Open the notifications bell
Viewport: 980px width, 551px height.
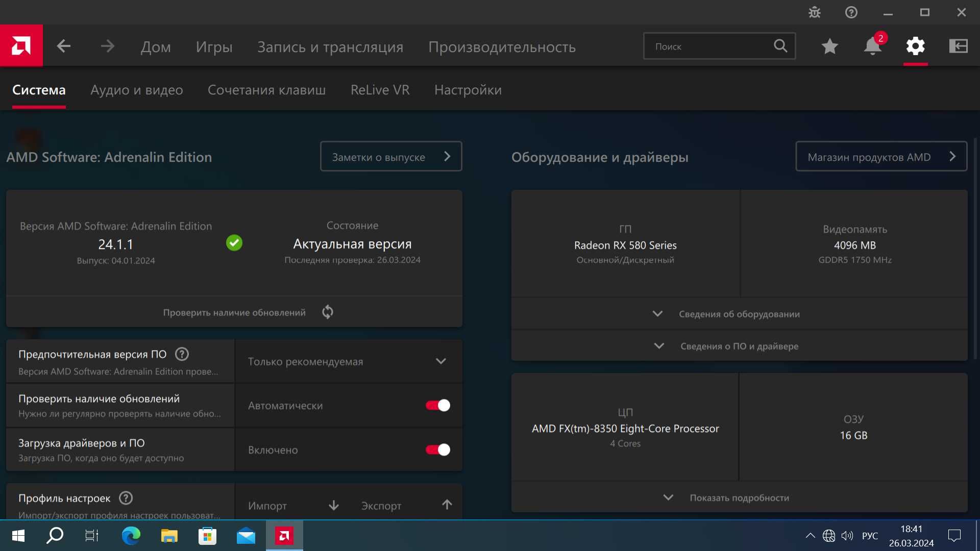(x=873, y=46)
